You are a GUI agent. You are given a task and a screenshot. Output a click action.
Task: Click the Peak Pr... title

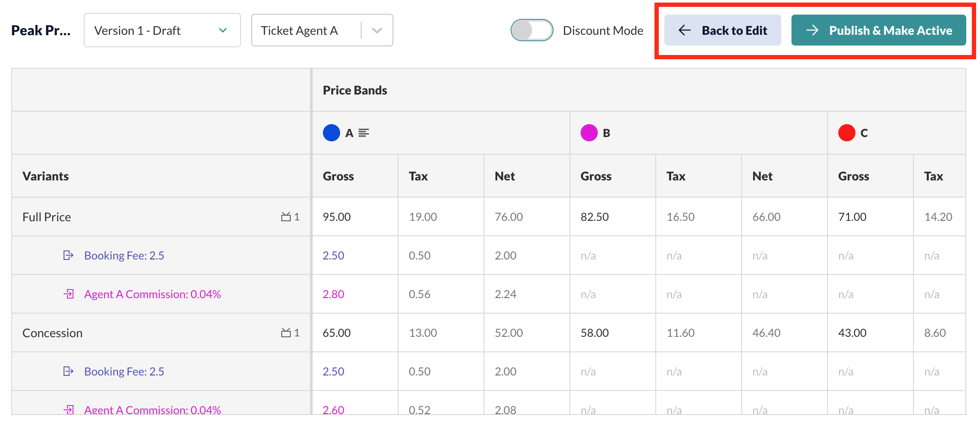41,31
